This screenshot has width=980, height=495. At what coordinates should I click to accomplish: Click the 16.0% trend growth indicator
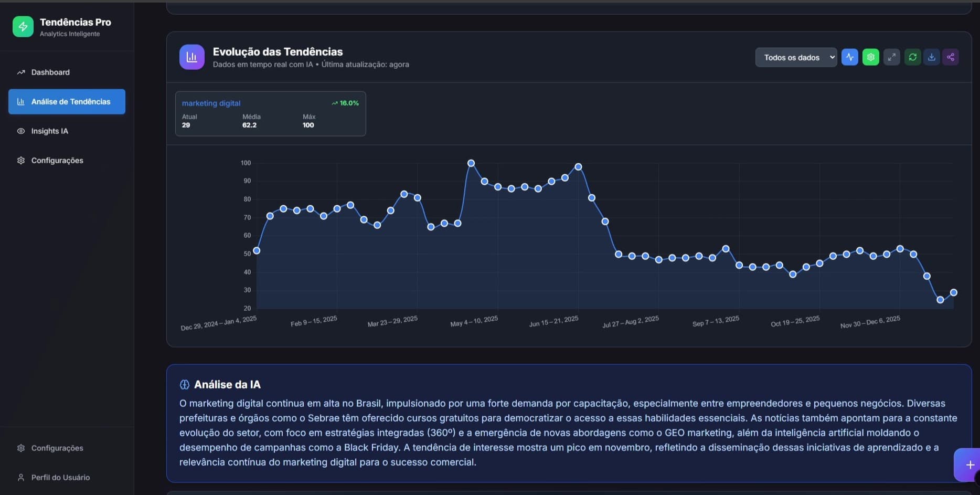point(345,103)
